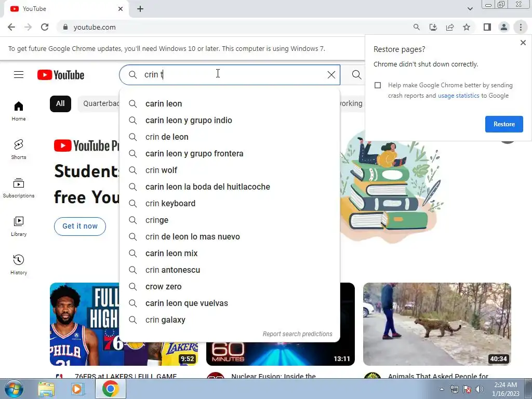Dismiss the Restore pages popup
This screenshot has height=399, width=532.
[523, 43]
